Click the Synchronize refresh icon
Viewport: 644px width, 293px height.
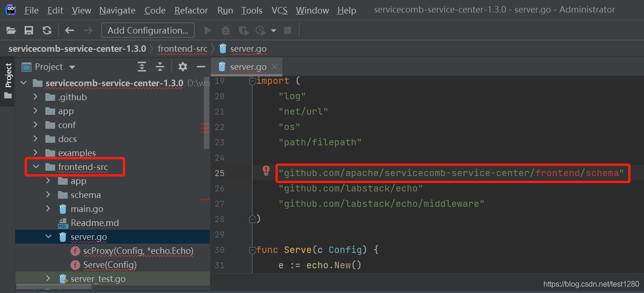coord(47,30)
